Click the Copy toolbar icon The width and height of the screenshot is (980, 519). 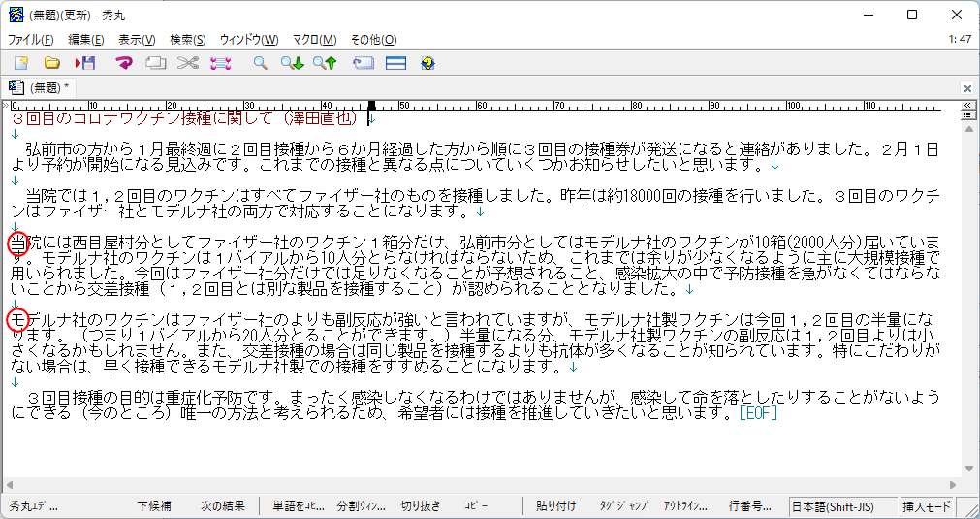156,63
